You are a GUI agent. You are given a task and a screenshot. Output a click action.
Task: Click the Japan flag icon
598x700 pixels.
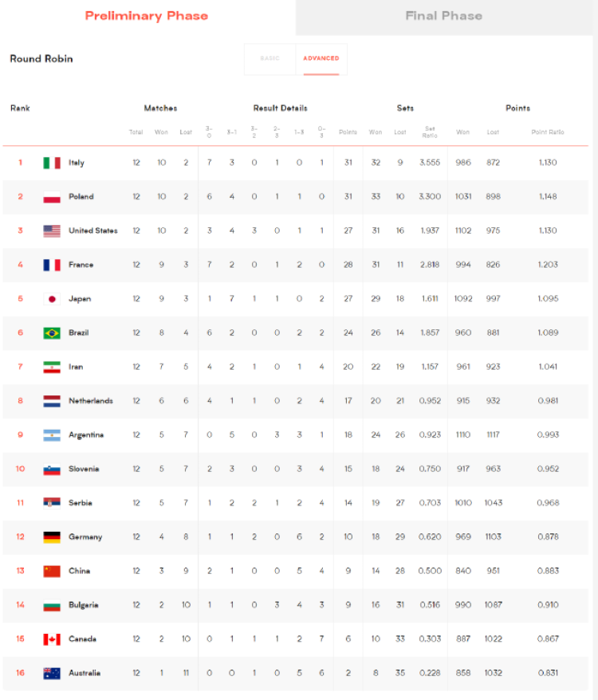(x=52, y=299)
